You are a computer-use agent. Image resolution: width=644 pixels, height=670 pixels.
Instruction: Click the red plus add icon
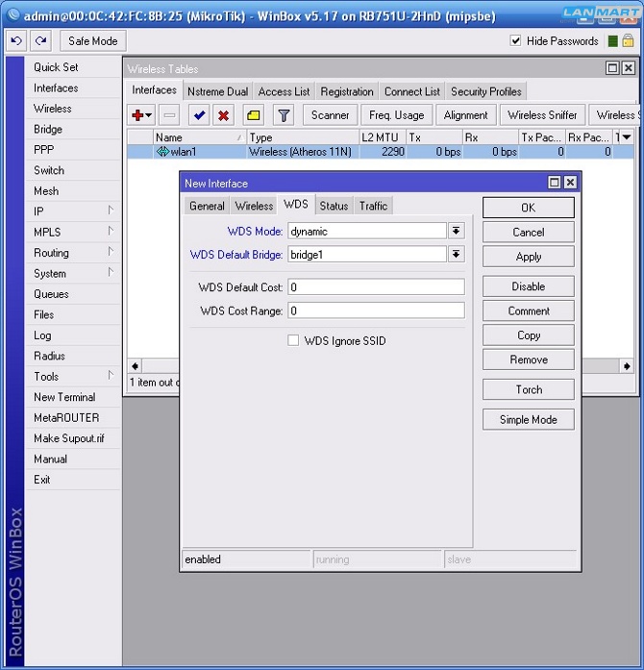tap(138, 115)
